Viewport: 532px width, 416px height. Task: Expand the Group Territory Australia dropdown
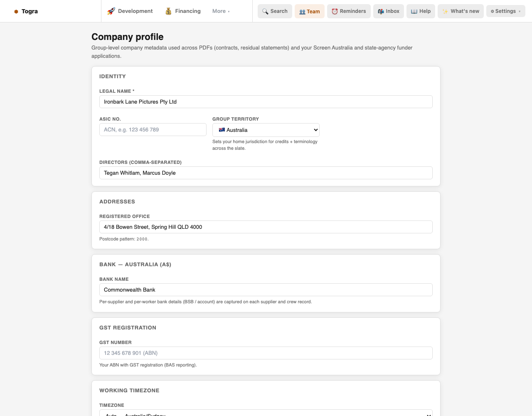(x=266, y=130)
